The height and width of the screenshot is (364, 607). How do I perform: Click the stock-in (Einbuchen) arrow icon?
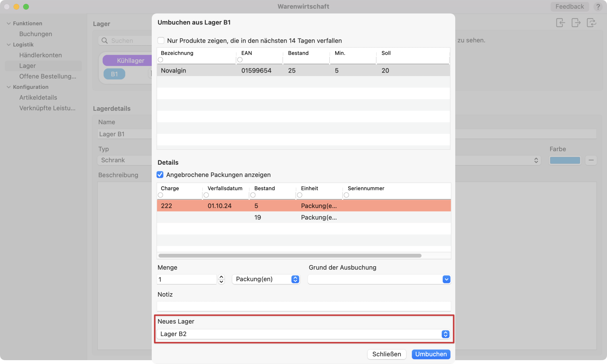[560, 23]
